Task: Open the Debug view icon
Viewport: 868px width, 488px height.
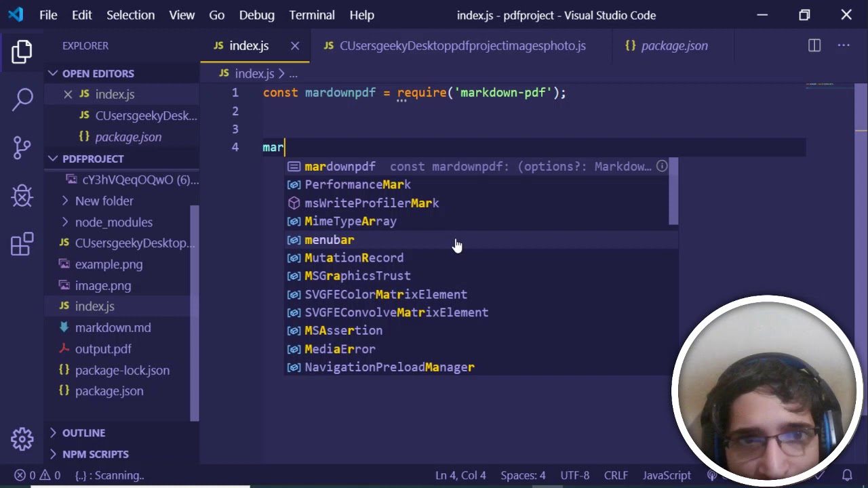Action: point(22,196)
